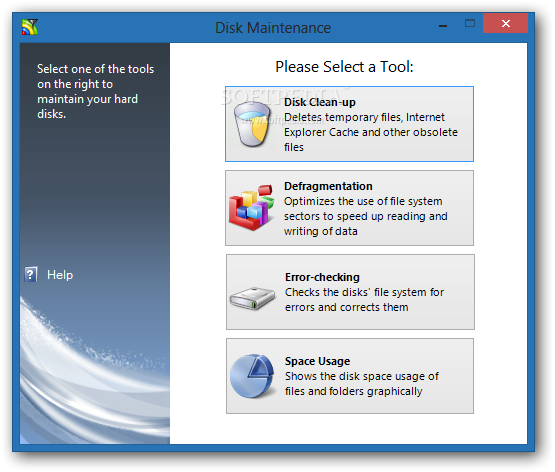Launch Disk Clean-up via its bold title
Viewport: 555px width, 472px height.
coord(320,102)
